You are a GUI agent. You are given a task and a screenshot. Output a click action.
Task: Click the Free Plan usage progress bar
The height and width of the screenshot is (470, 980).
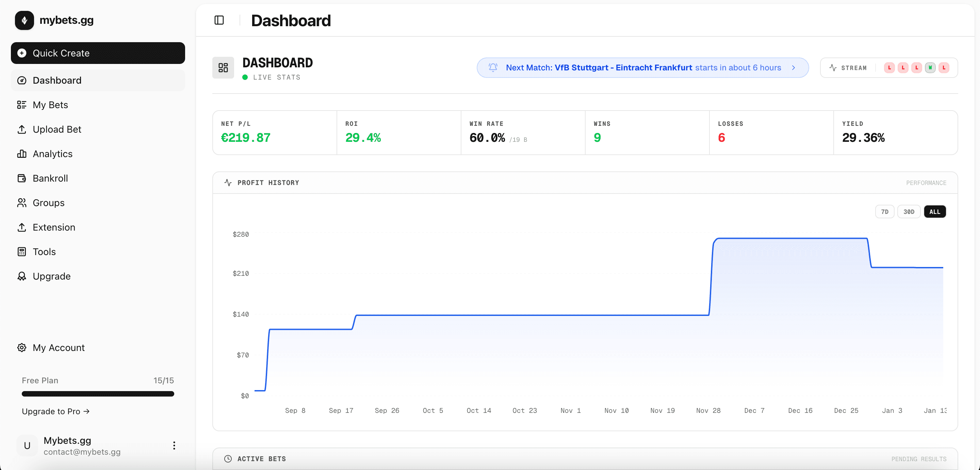(x=98, y=394)
